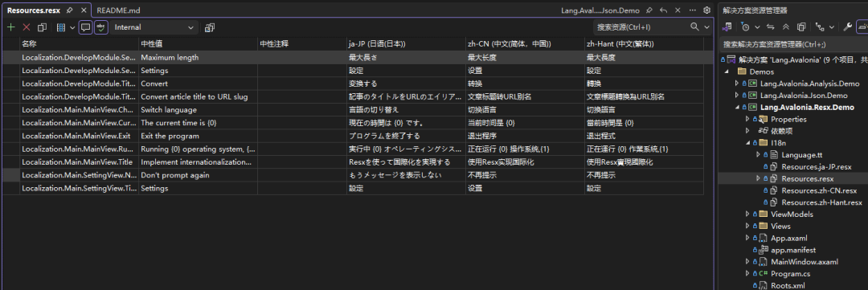Open the column display options grid icon
868x290 pixels.
pos(66,27)
